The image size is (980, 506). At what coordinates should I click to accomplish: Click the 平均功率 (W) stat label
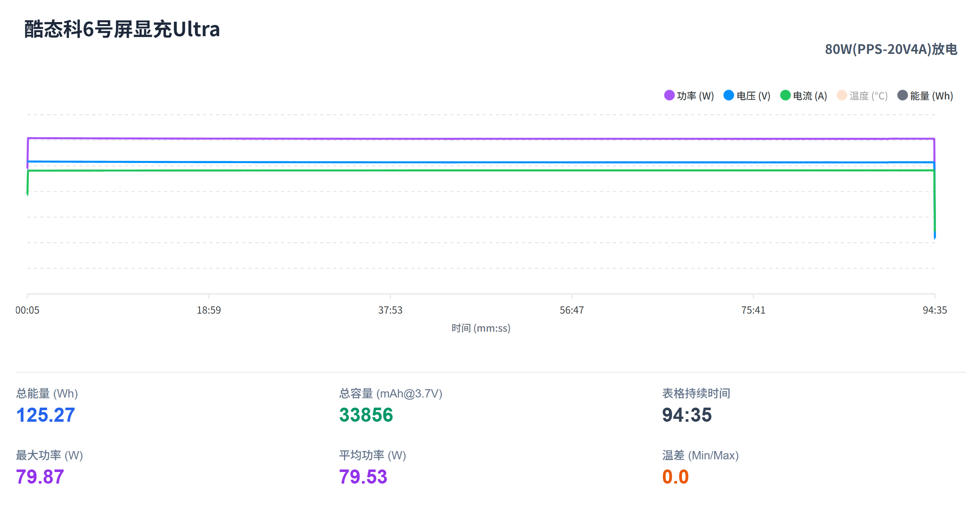point(372,455)
